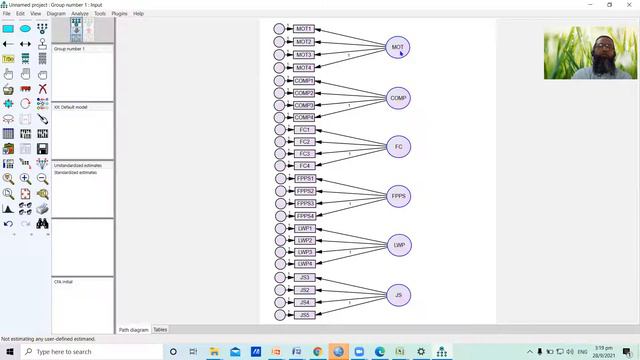640x360 pixels.
Task: Click the deselect all objects fist tool
Action: point(42,74)
